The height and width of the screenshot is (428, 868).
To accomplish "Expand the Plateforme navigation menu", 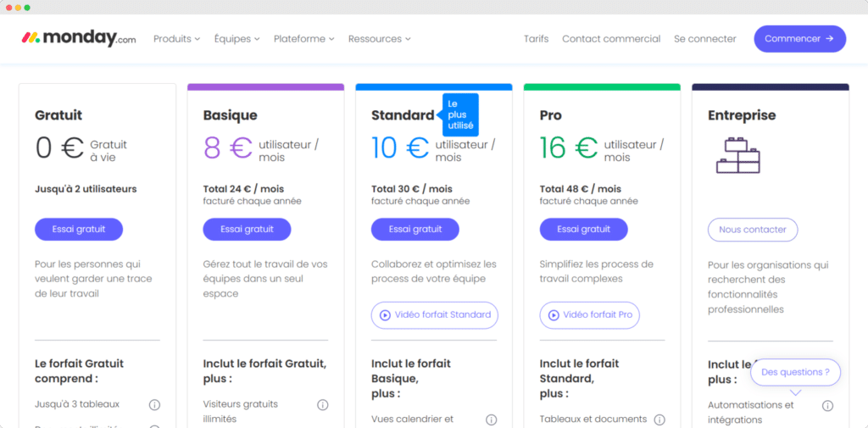I will [x=303, y=39].
